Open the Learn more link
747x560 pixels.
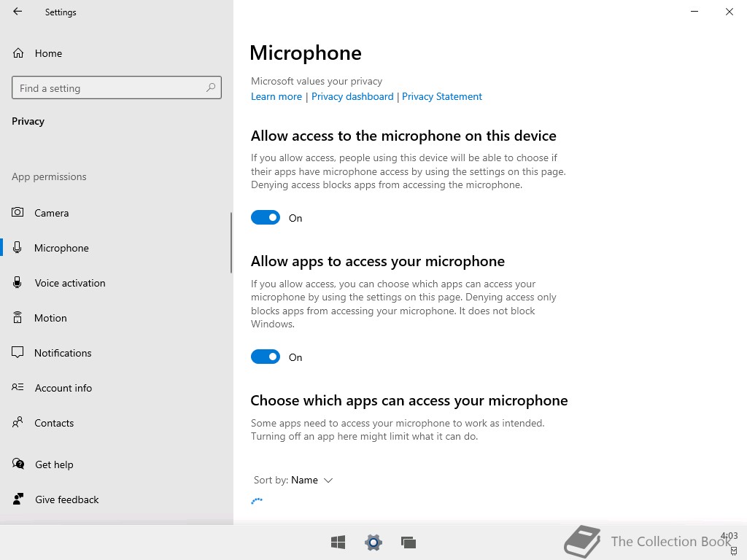point(276,97)
